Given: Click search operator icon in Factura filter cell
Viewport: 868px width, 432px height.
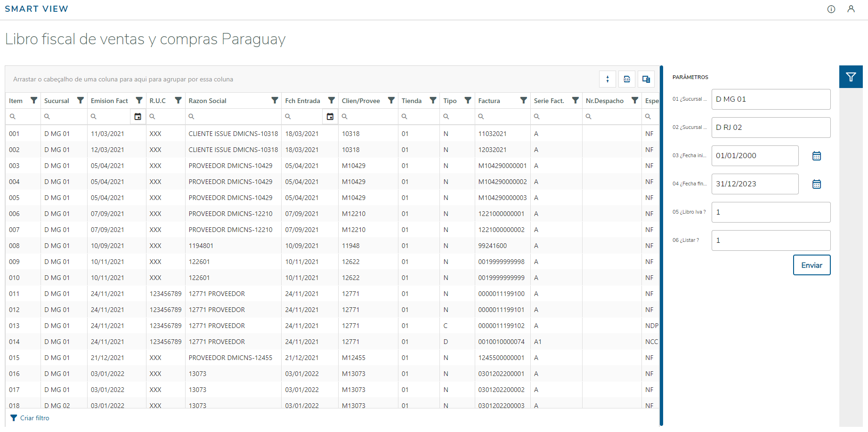Looking at the screenshot, I should (481, 116).
